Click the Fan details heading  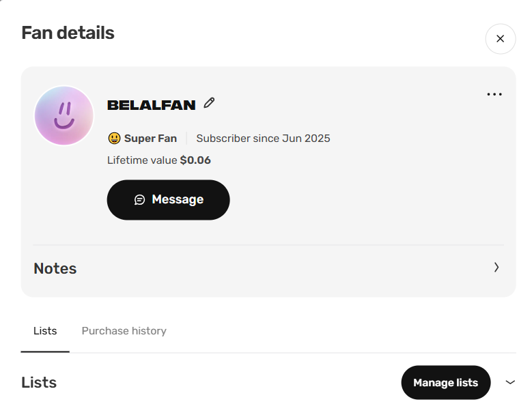pos(68,33)
